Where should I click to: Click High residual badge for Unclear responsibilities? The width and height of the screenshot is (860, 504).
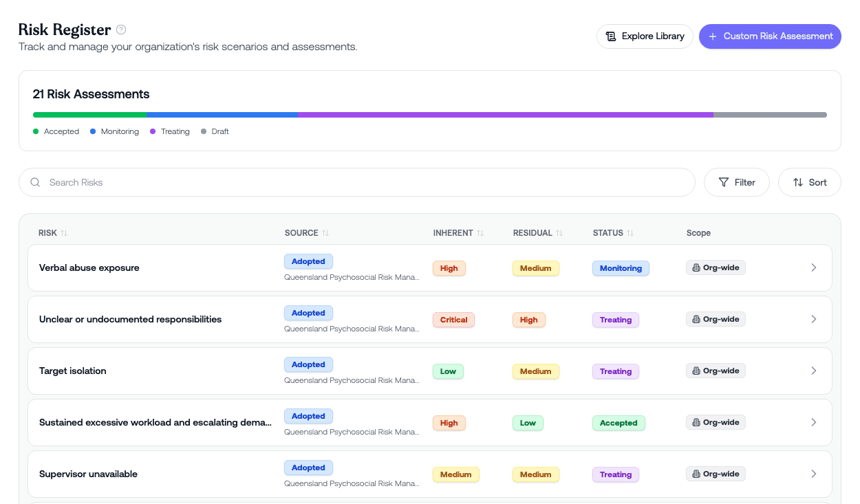point(529,320)
